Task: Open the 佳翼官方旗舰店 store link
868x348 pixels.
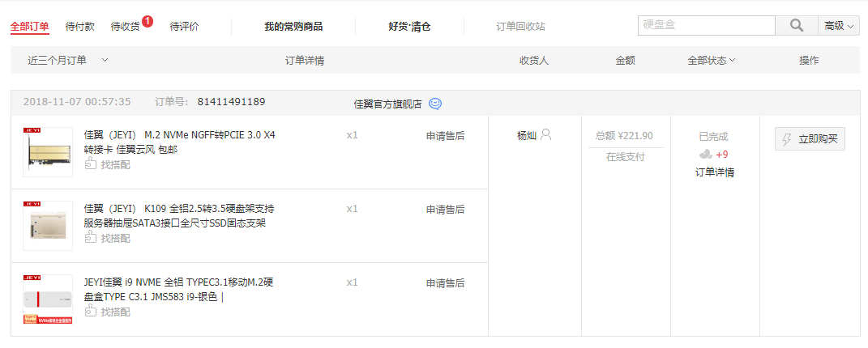Action: (x=388, y=104)
